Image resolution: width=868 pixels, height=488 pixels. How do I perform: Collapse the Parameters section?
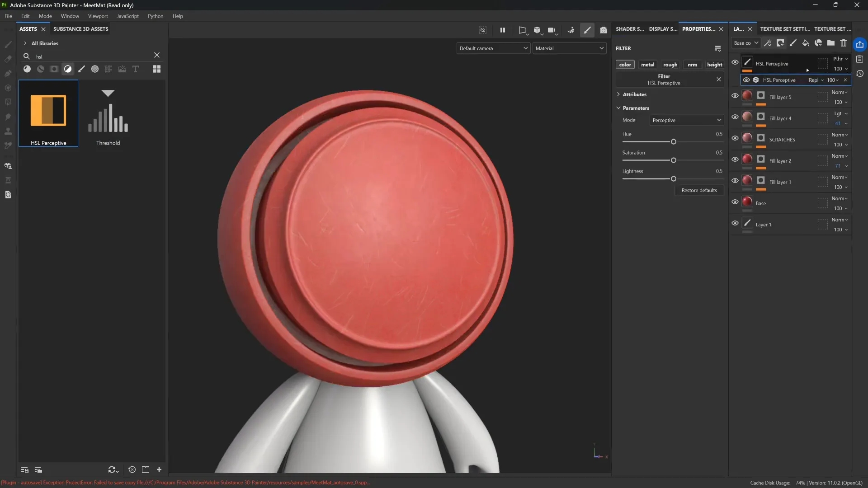tap(618, 108)
